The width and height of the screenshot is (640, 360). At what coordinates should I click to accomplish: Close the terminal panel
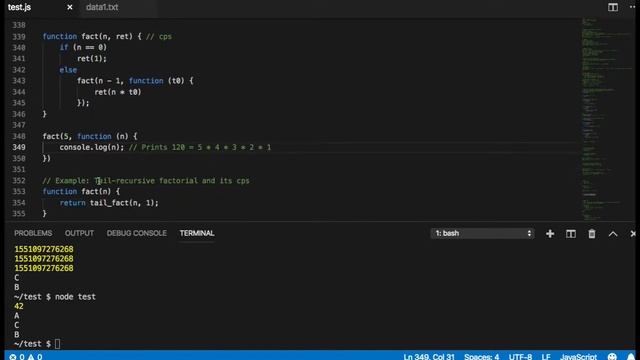[x=633, y=233]
